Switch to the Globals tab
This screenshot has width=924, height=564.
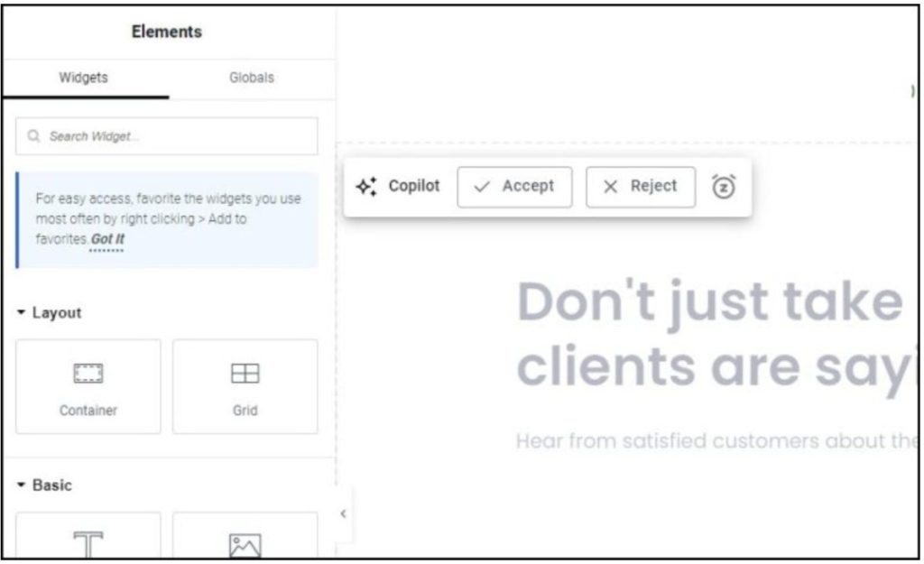coord(252,78)
